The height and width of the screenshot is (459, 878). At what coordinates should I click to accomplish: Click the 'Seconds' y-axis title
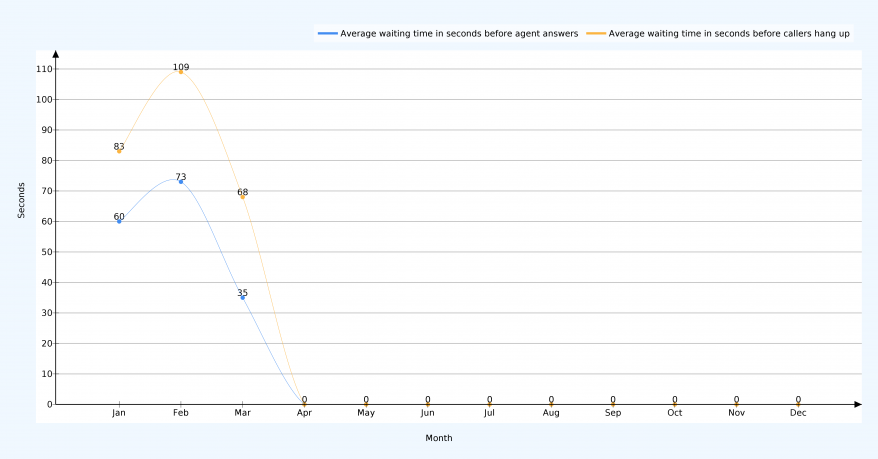pos(21,200)
